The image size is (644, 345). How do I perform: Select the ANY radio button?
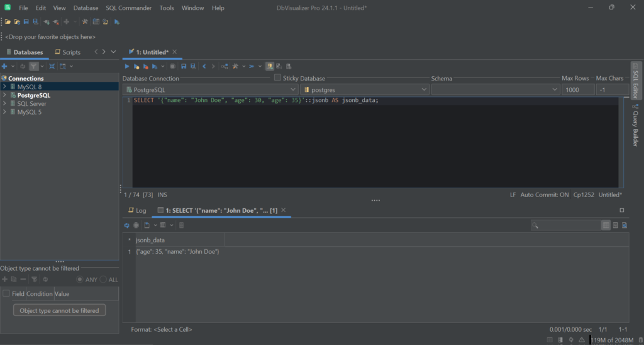coord(80,279)
